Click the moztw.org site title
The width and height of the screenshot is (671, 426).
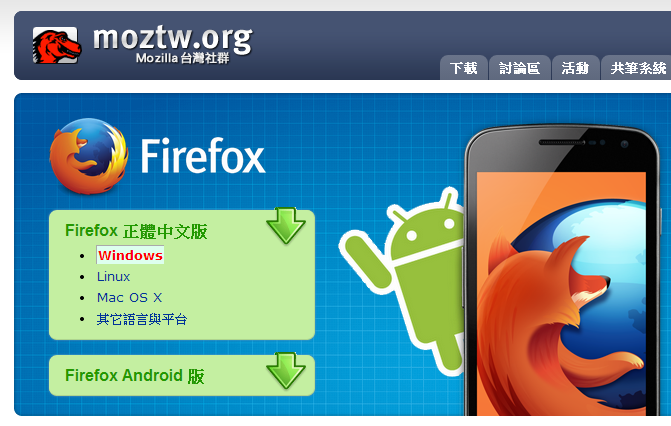click(x=173, y=39)
